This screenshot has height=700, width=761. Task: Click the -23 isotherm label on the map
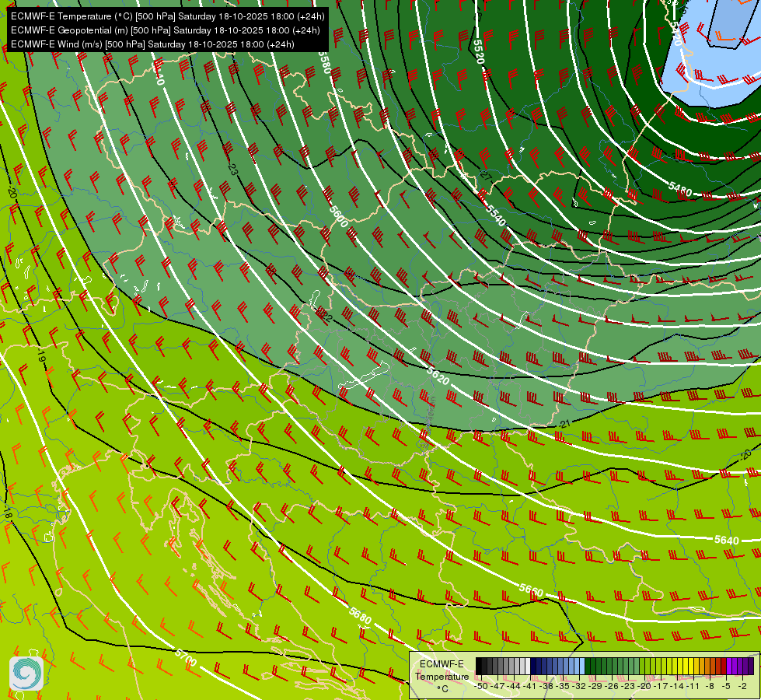click(x=232, y=170)
